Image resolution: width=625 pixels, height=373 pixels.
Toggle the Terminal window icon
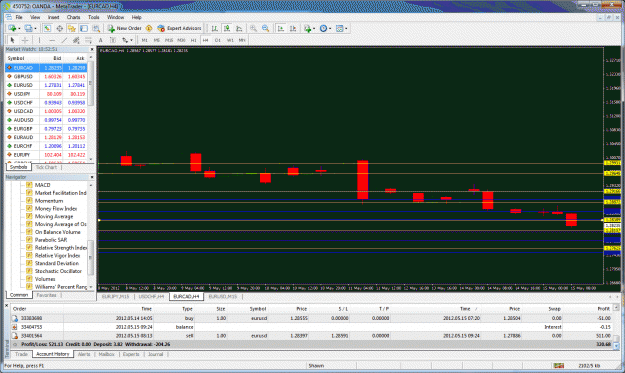84,28
